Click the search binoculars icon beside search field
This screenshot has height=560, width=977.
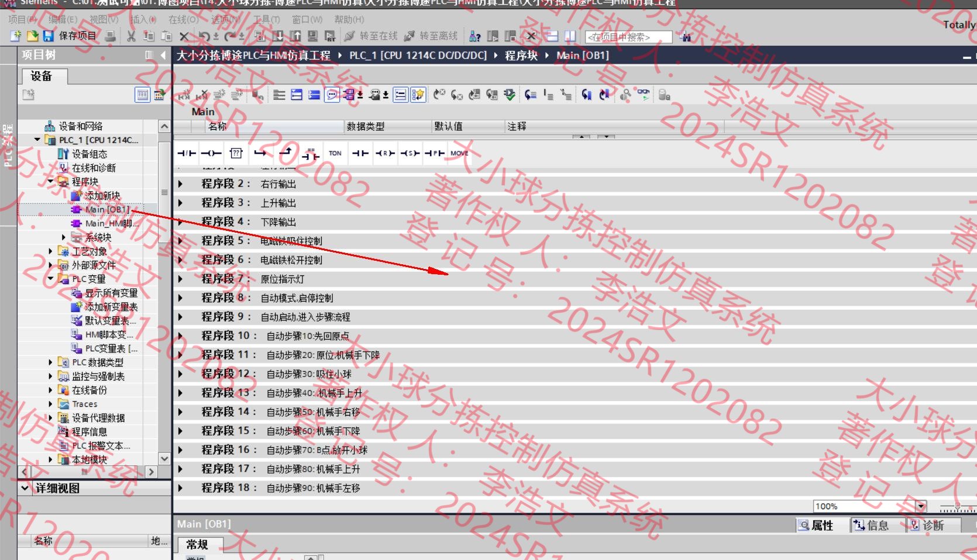click(x=686, y=37)
